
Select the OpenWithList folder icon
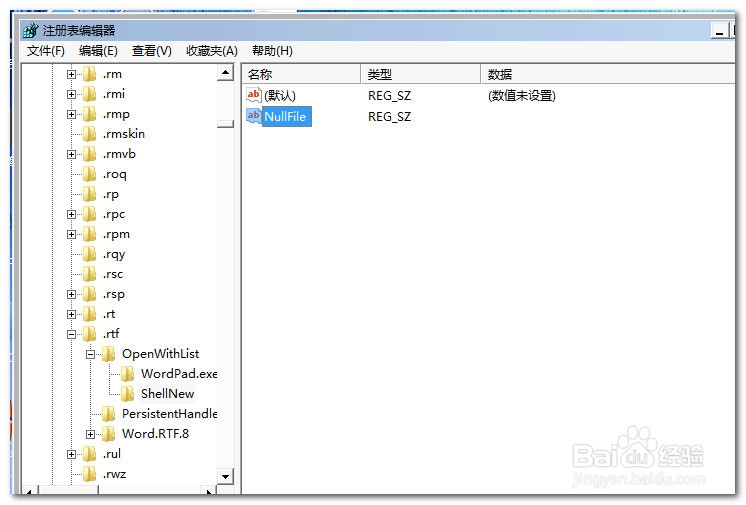[x=108, y=354]
